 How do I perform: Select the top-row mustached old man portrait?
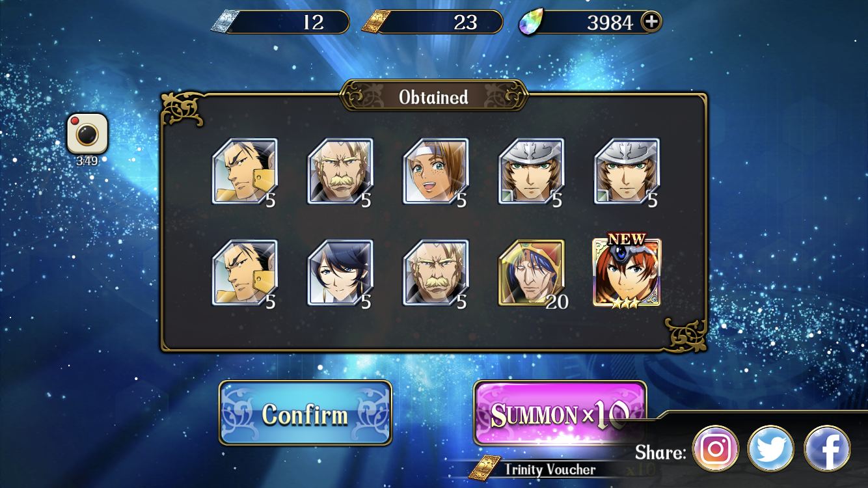point(340,171)
